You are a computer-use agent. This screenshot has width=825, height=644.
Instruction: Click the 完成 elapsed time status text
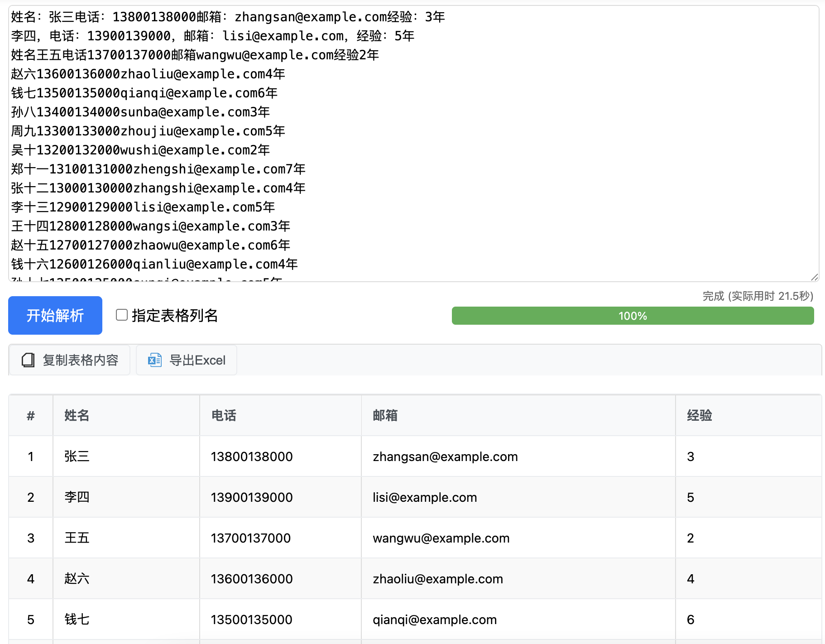758,296
